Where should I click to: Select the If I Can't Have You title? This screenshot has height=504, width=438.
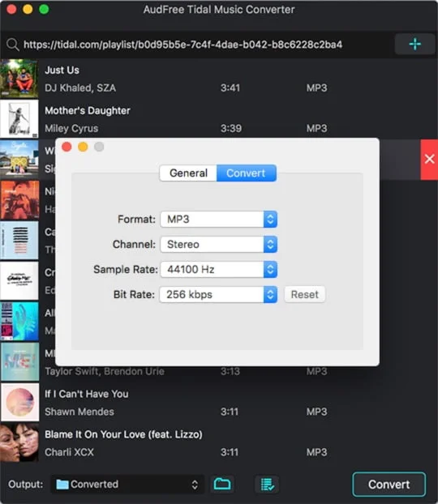pos(87,394)
